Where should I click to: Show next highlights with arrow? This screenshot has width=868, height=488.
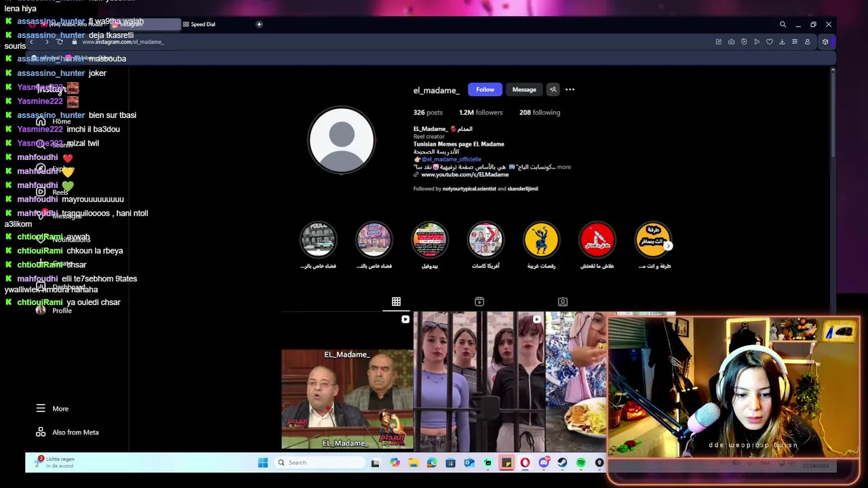pyautogui.click(x=668, y=246)
